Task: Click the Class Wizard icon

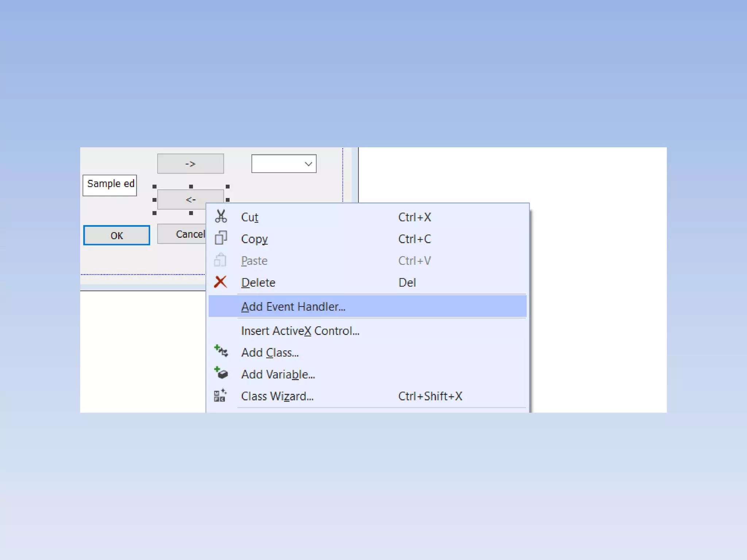Action: 220,396
